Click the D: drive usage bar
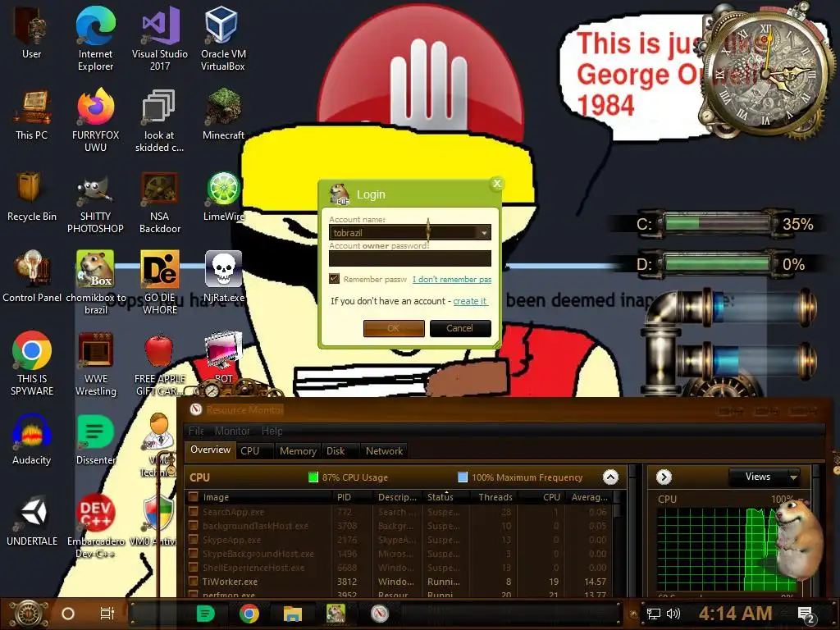 [x=715, y=264]
